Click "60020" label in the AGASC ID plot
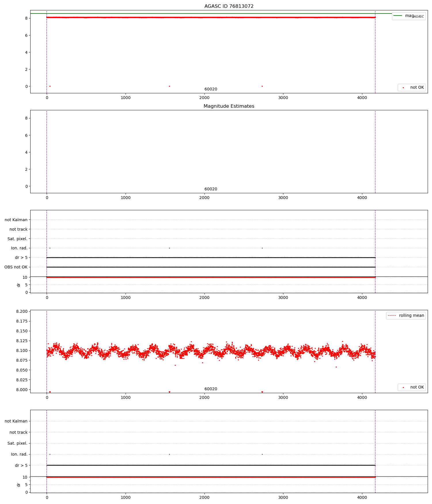Viewport: 432px width, 504px height. tap(211, 89)
